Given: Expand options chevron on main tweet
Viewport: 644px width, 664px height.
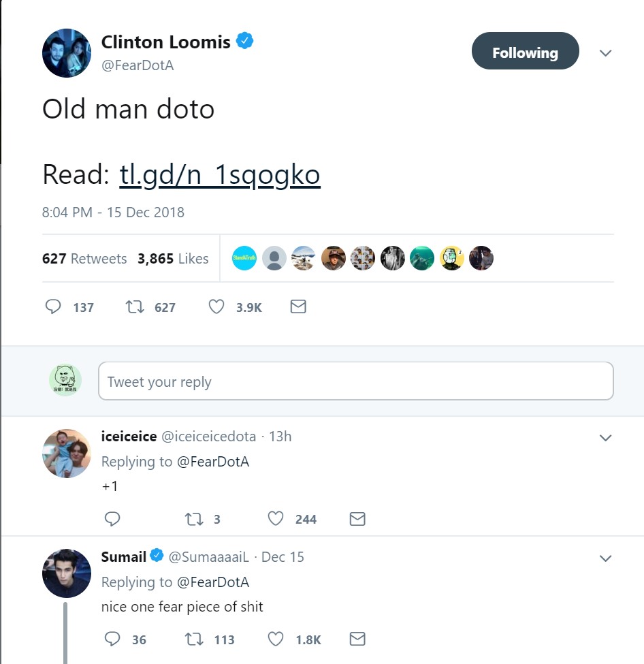Looking at the screenshot, I should coord(605,53).
